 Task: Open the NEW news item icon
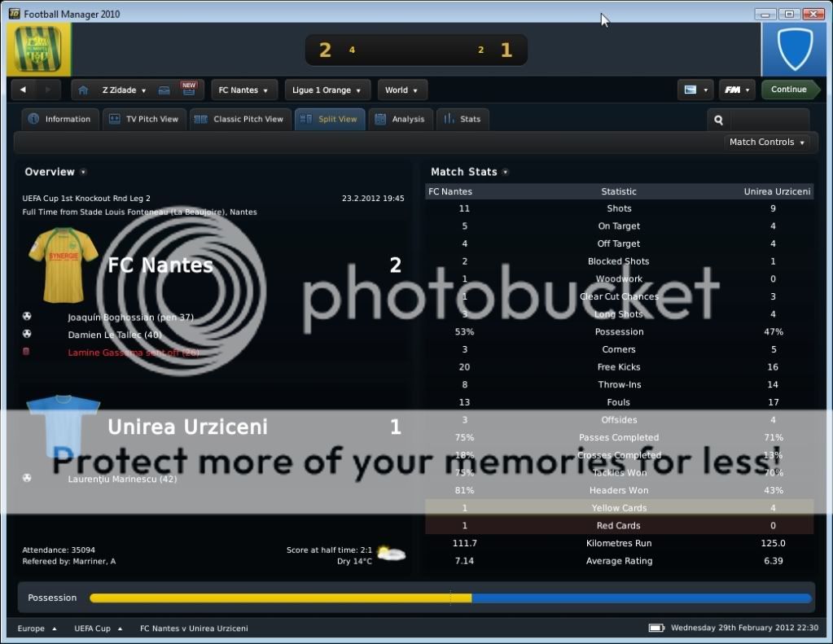pos(189,90)
